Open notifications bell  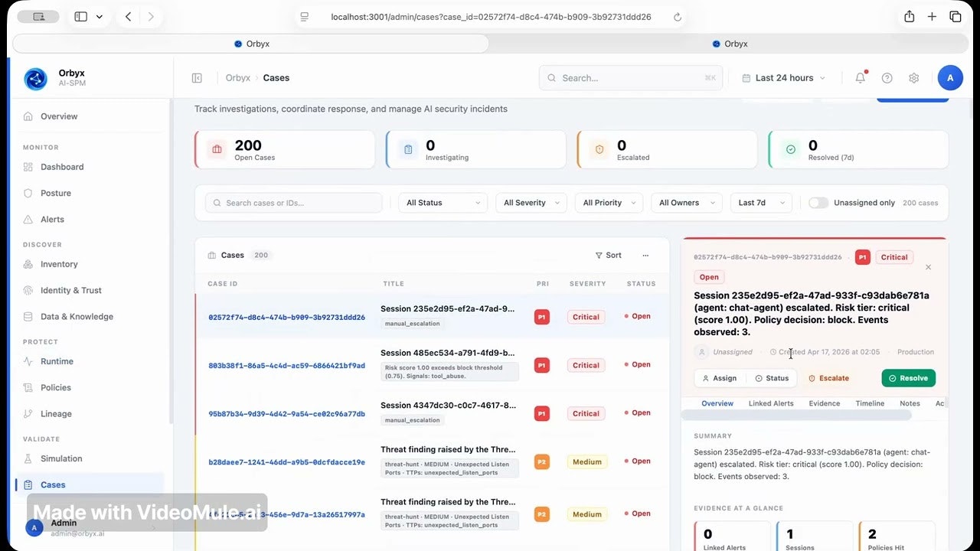tap(861, 78)
